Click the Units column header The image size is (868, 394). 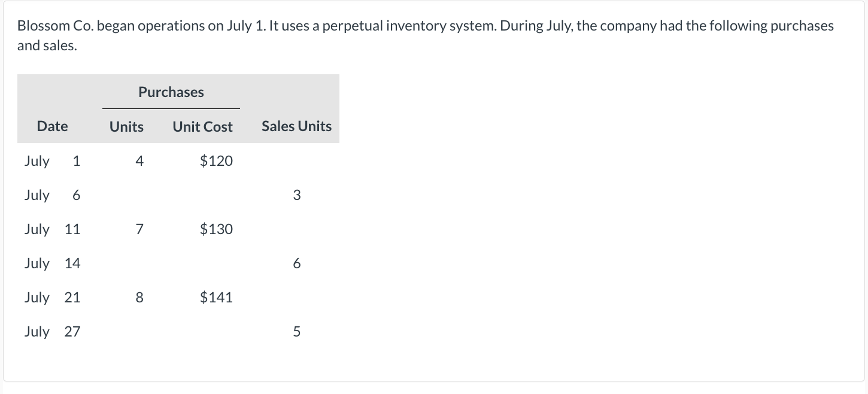pyautogui.click(x=126, y=126)
